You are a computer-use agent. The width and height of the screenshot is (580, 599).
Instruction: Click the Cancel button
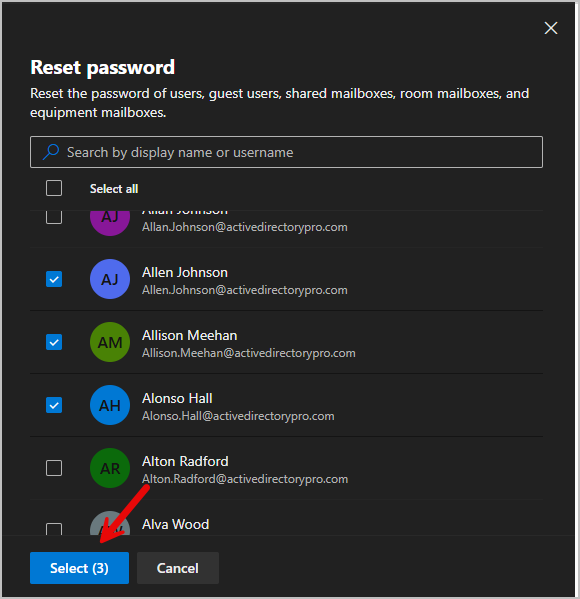(x=178, y=568)
